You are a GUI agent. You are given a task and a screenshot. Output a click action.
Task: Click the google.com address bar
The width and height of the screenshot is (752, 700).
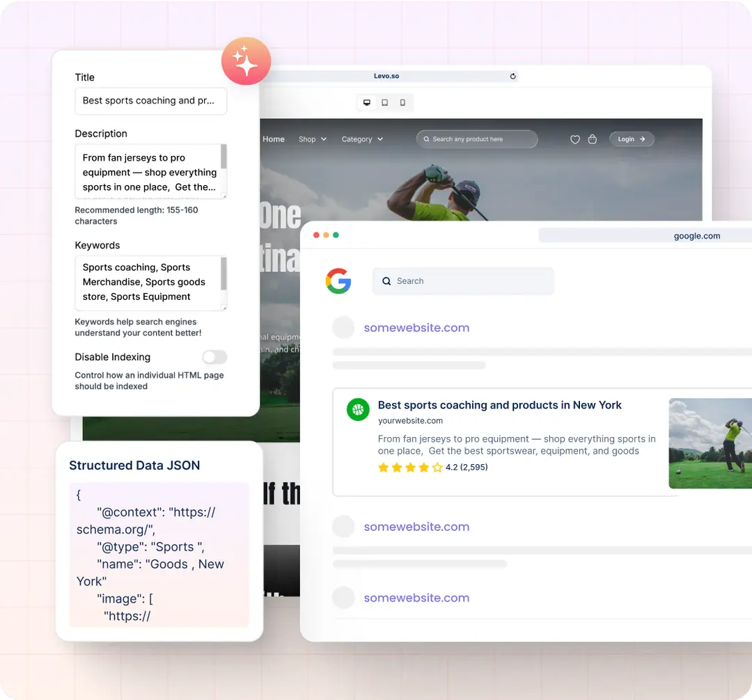pyautogui.click(x=645, y=236)
